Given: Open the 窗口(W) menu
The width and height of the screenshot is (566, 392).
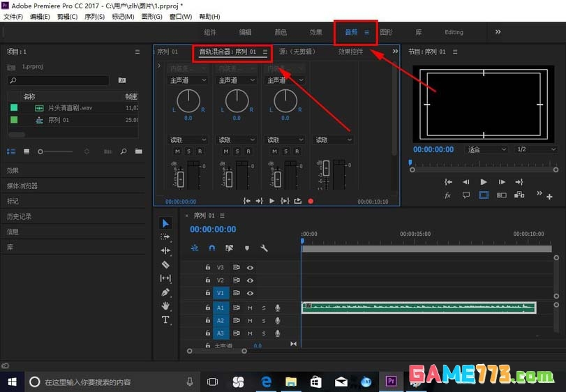Looking at the screenshot, I should (181, 17).
